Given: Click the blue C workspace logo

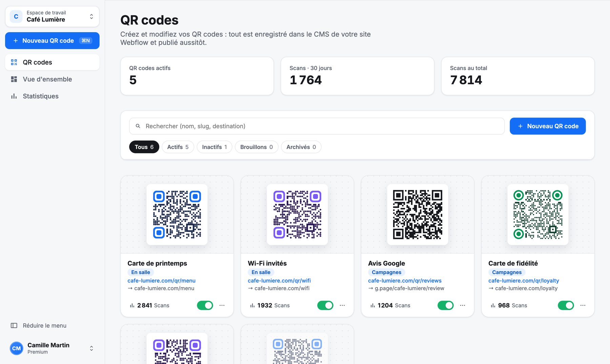Looking at the screenshot, I should tap(16, 16).
